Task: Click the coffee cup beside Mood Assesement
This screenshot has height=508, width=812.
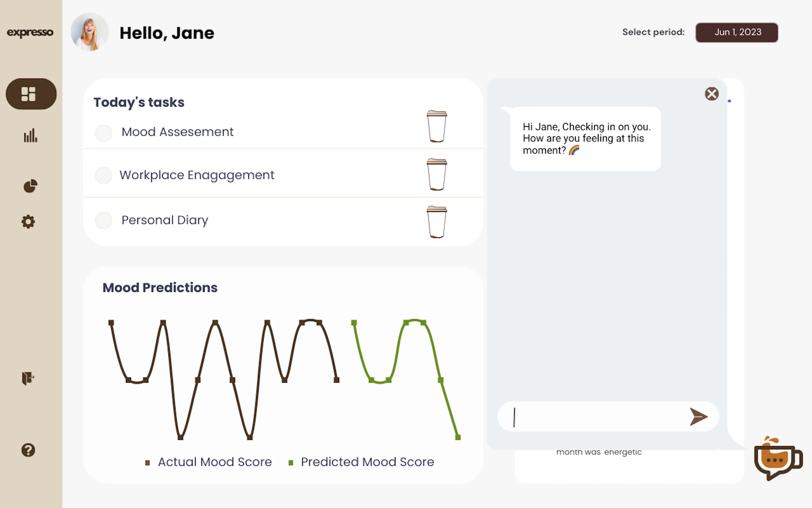Action: (437, 126)
